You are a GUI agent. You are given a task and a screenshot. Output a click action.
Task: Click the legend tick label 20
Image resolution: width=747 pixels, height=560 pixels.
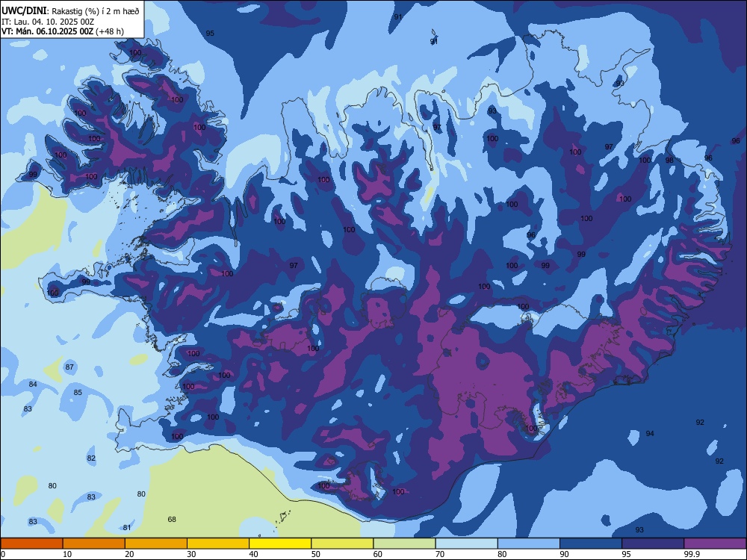129,554
